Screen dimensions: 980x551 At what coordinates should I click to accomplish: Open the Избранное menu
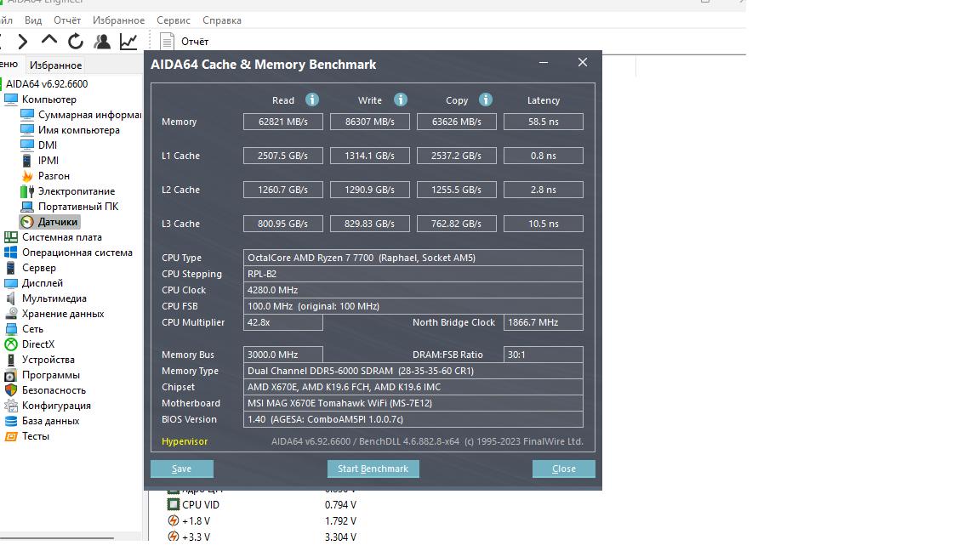(x=119, y=20)
